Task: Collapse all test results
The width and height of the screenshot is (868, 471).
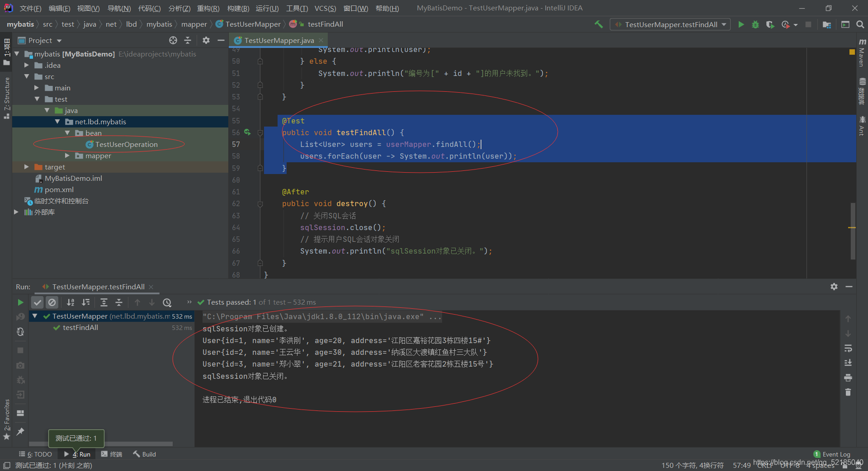Action: [x=119, y=302]
